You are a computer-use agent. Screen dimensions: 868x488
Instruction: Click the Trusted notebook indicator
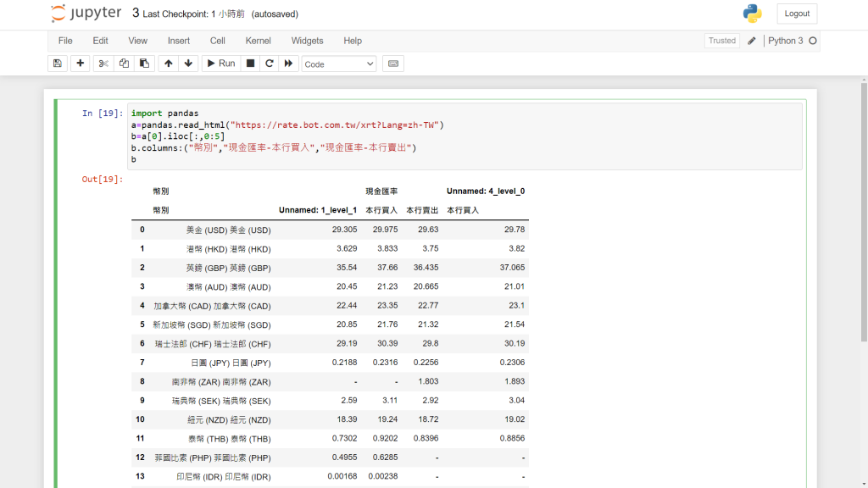coord(722,41)
